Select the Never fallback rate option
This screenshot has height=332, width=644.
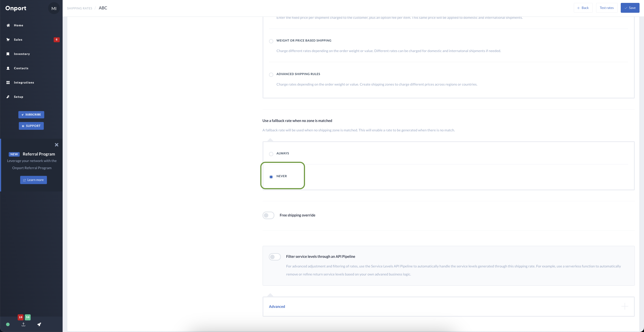point(271,177)
